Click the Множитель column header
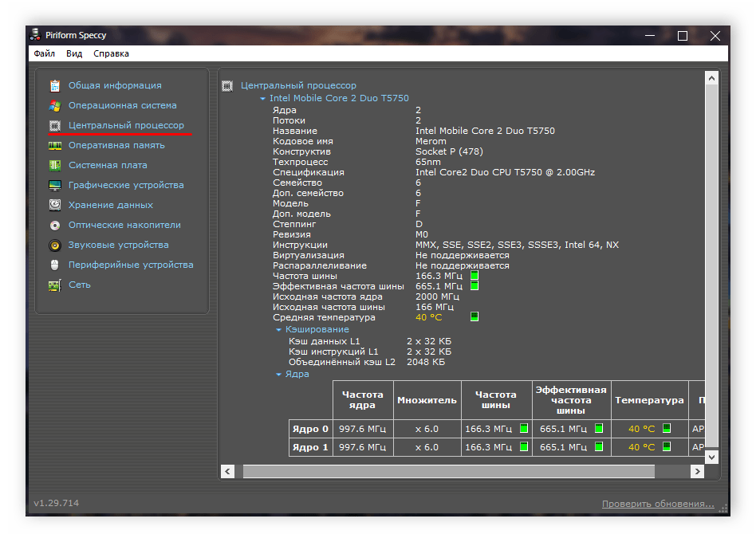The height and width of the screenshot is (542, 756). [427, 400]
